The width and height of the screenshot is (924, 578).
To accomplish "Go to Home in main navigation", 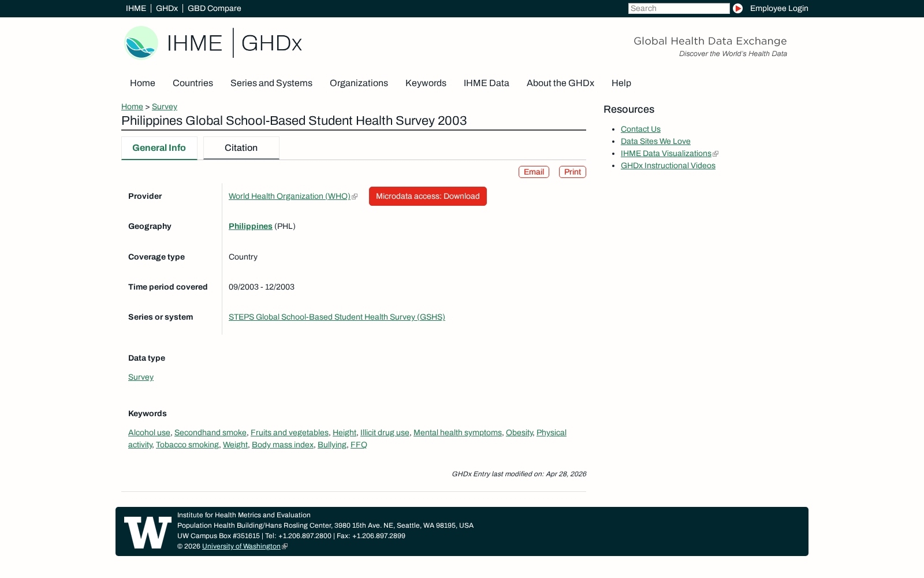I will pyautogui.click(x=143, y=83).
